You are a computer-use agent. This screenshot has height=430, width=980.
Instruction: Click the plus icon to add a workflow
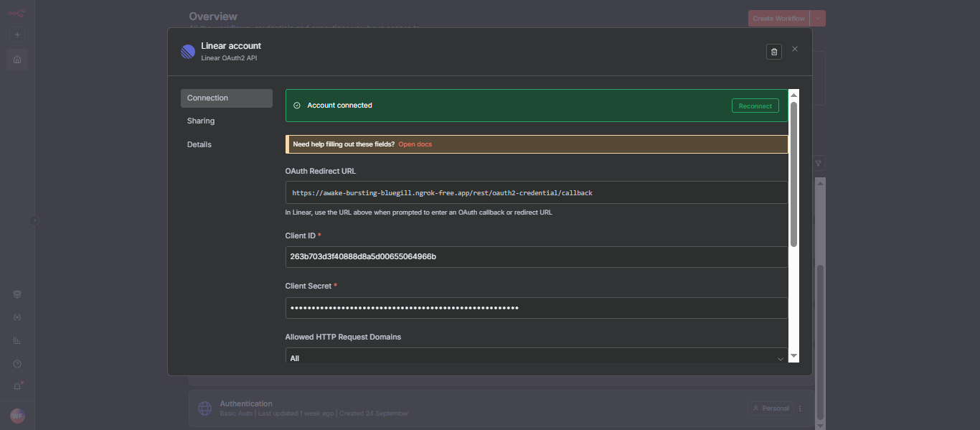coord(17,34)
